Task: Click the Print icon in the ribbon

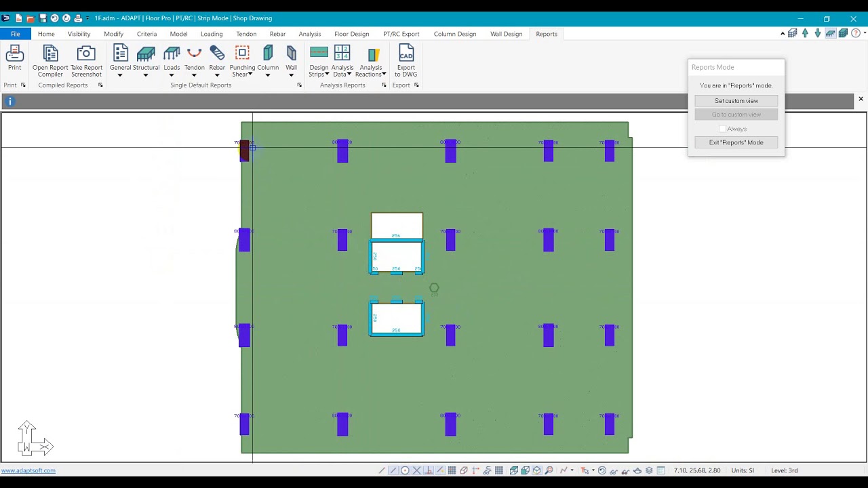Action: click(14, 58)
